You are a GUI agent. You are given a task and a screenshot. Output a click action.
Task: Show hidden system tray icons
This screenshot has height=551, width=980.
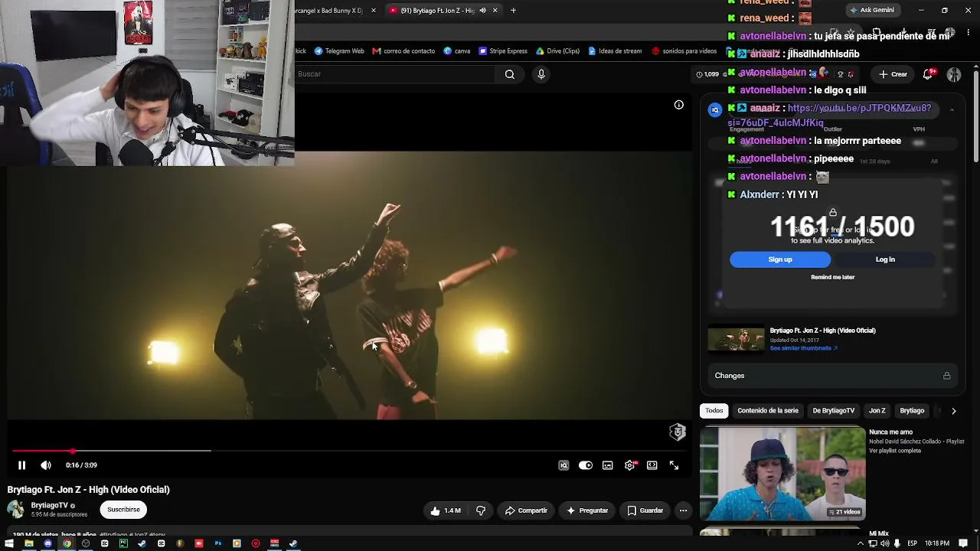(x=861, y=543)
